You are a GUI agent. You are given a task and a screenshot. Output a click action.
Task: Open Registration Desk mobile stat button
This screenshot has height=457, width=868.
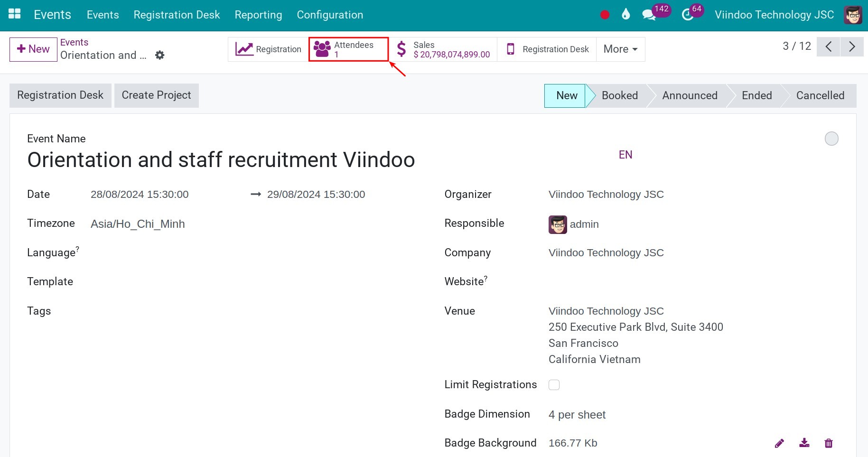[547, 49]
